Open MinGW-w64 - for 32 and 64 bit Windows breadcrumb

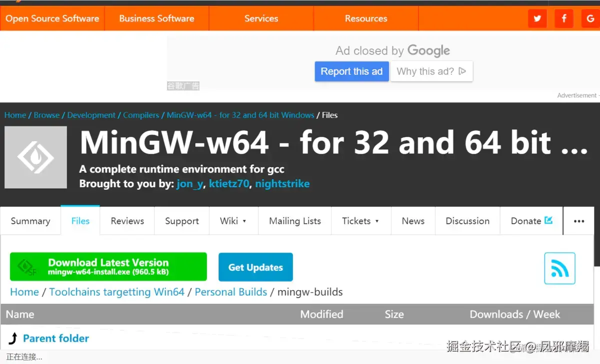[x=240, y=115]
